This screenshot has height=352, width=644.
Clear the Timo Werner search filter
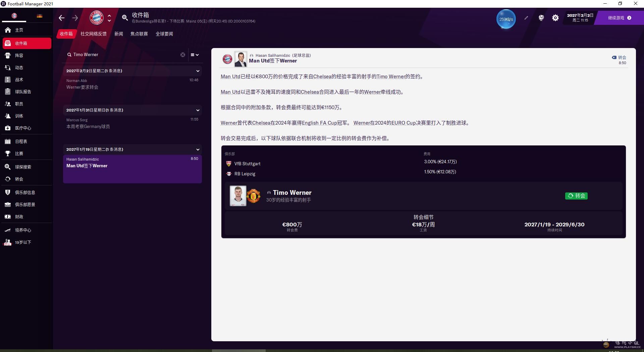pyautogui.click(x=183, y=55)
